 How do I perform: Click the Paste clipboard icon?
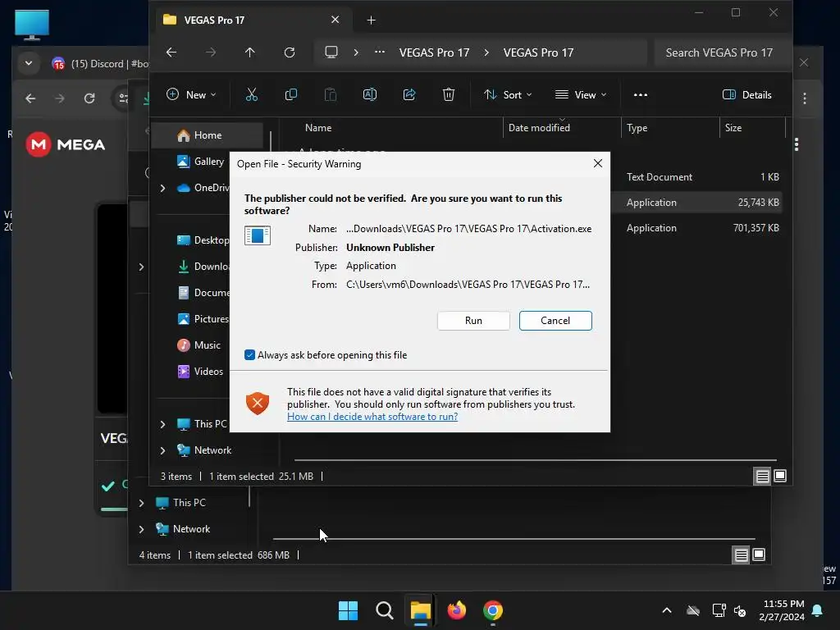331,95
